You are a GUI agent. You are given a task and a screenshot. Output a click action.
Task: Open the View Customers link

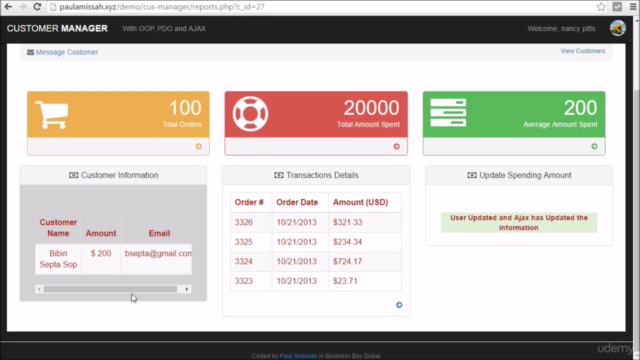coord(583,51)
